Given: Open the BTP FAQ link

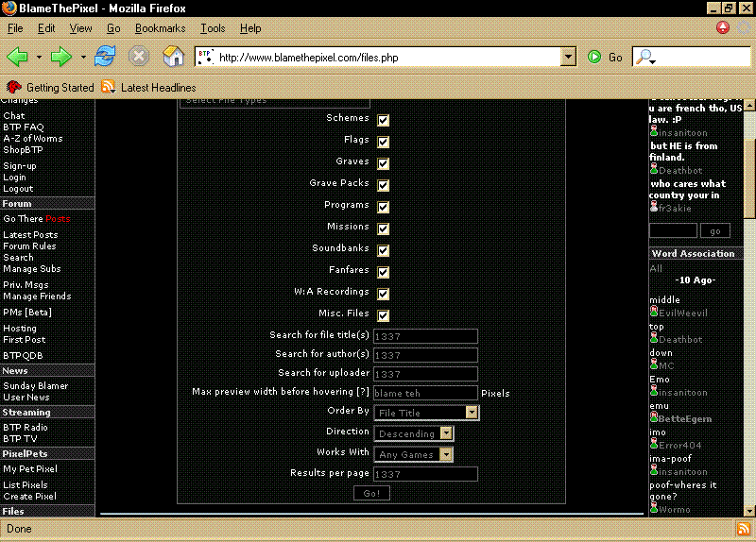Looking at the screenshot, I should pos(23,127).
